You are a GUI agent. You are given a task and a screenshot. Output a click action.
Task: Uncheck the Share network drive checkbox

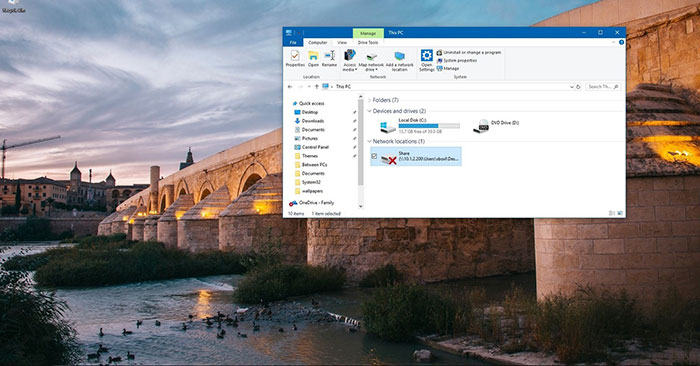tap(374, 156)
